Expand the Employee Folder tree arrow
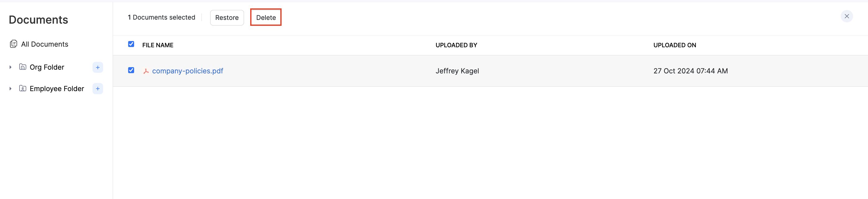Viewport: 868px width, 199px height. point(11,89)
